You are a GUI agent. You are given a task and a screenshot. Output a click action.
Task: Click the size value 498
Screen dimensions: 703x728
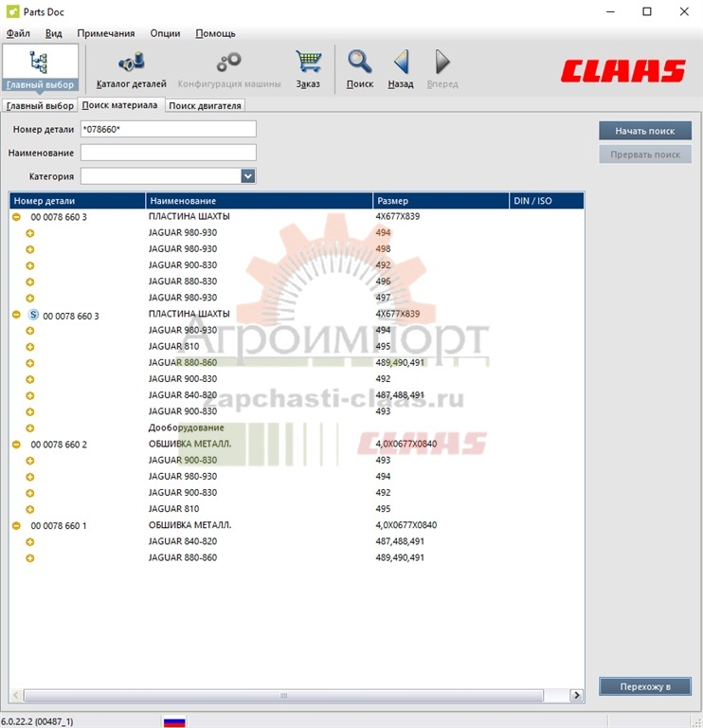click(x=383, y=249)
